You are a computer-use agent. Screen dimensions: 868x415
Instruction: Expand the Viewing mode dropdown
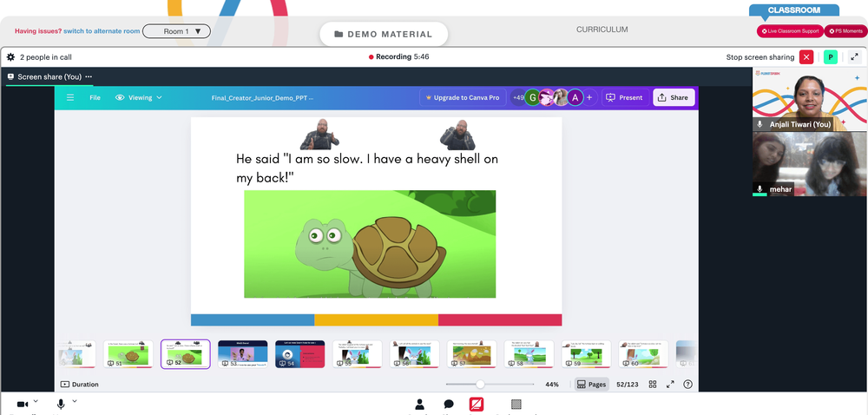point(139,97)
